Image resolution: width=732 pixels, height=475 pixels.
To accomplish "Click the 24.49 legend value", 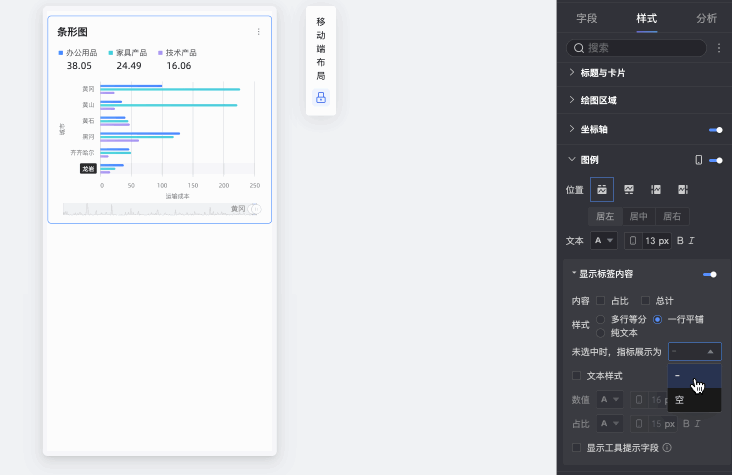I will [x=129, y=66].
